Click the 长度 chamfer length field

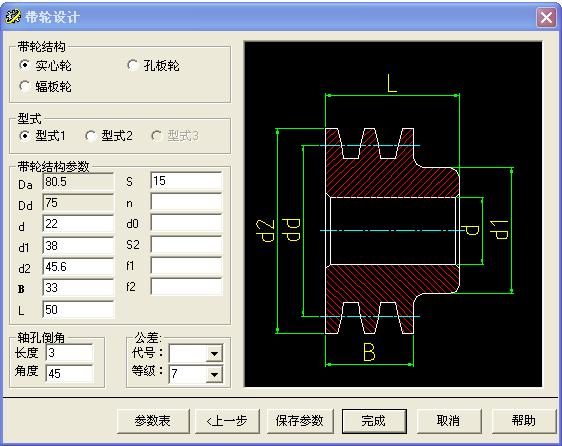69,353
